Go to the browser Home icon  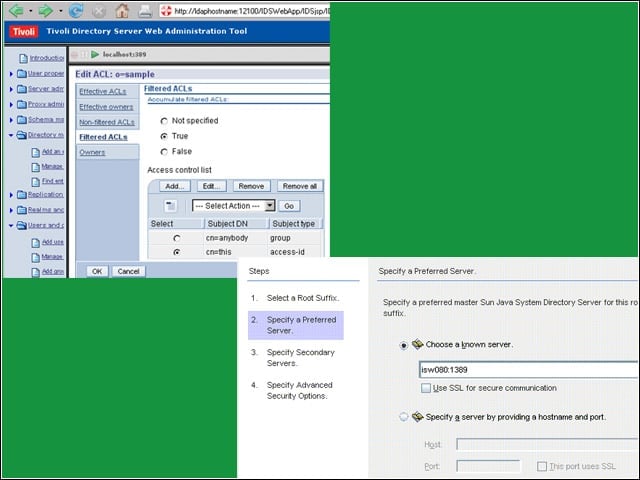[122, 11]
